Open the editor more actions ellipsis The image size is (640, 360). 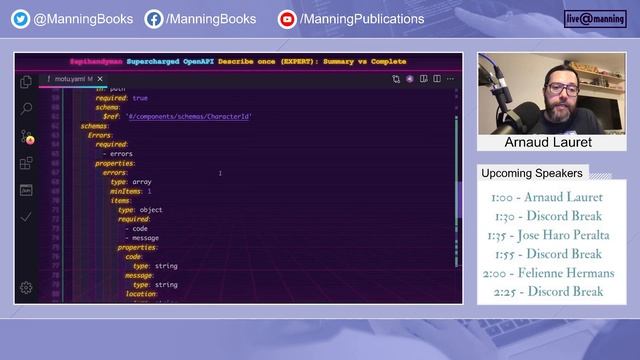pos(450,79)
